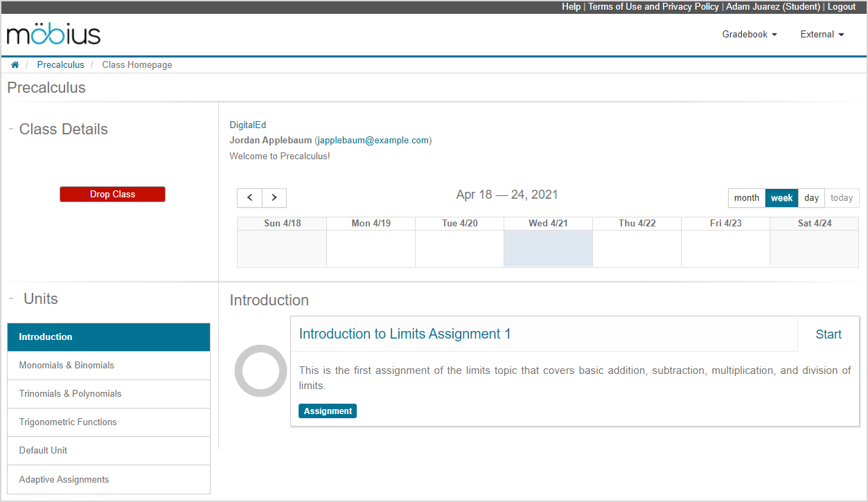The height and width of the screenshot is (502, 868).
Task: Click the assignment progress circle
Action: [260, 370]
